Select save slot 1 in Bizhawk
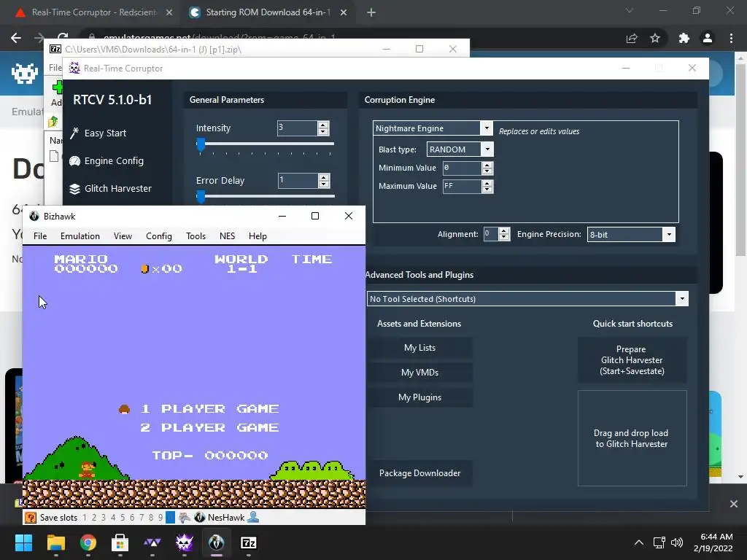The height and width of the screenshot is (560, 747). point(85,517)
